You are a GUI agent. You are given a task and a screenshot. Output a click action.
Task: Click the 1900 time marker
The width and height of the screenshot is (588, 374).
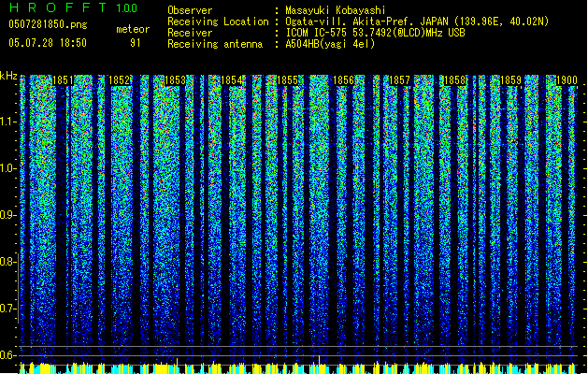coord(566,80)
